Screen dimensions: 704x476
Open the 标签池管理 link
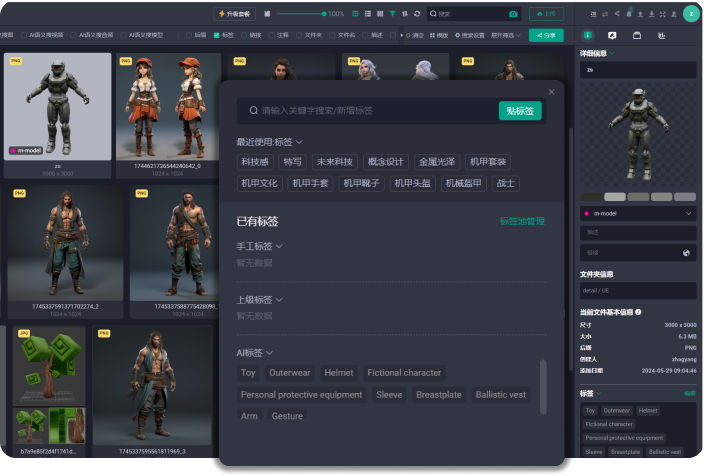(x=522, y=221)
